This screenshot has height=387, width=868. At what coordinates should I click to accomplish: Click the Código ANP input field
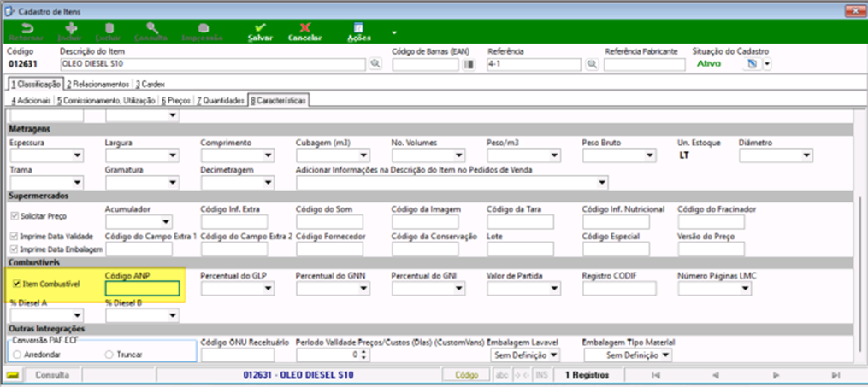click(x=142, y=289)
